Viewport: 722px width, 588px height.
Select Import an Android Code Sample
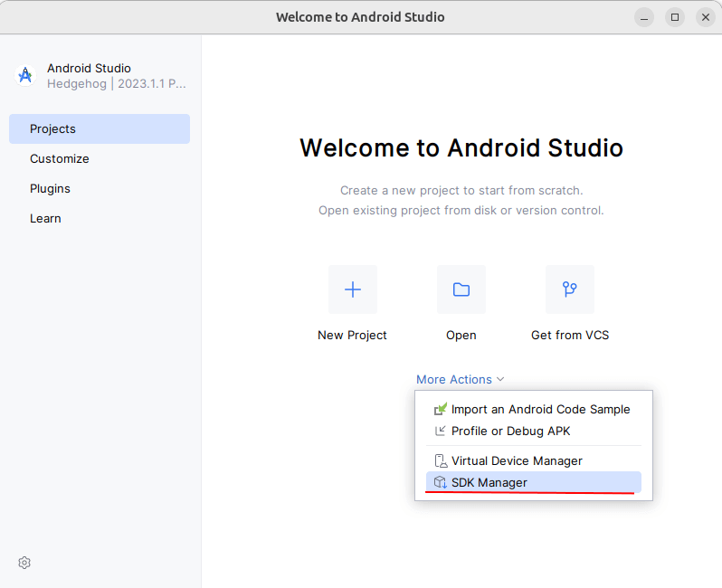point(533,409)
